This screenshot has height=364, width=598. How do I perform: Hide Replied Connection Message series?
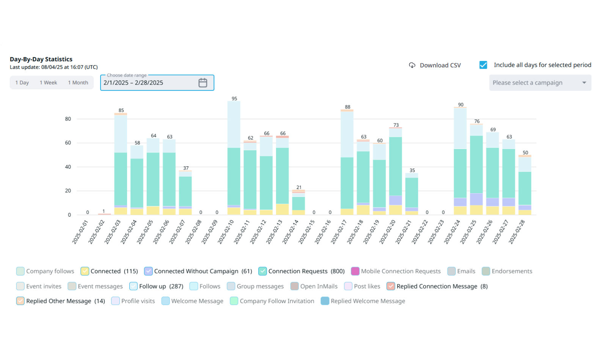coord(391,286)
